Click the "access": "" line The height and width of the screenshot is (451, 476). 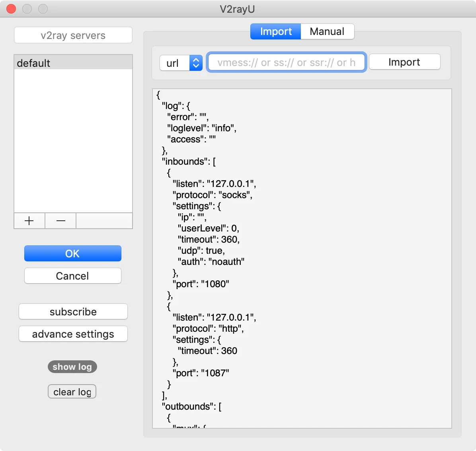click(x=191, y=139)
